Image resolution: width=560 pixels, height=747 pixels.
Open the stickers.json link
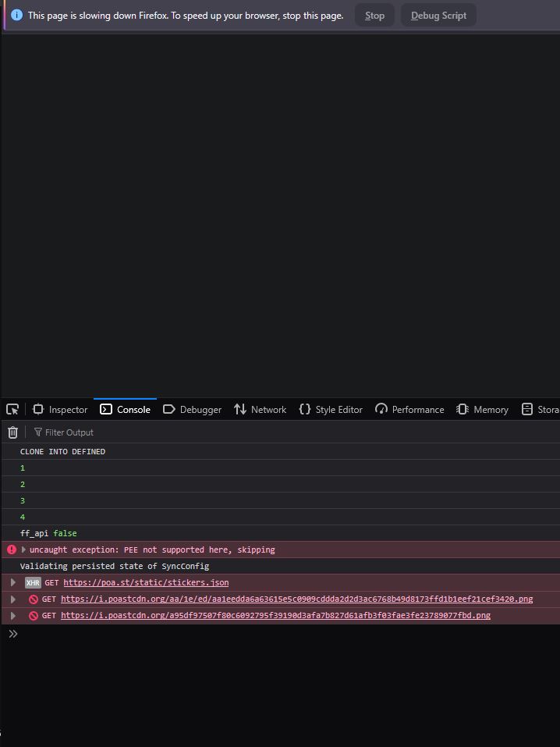[146, 582]
